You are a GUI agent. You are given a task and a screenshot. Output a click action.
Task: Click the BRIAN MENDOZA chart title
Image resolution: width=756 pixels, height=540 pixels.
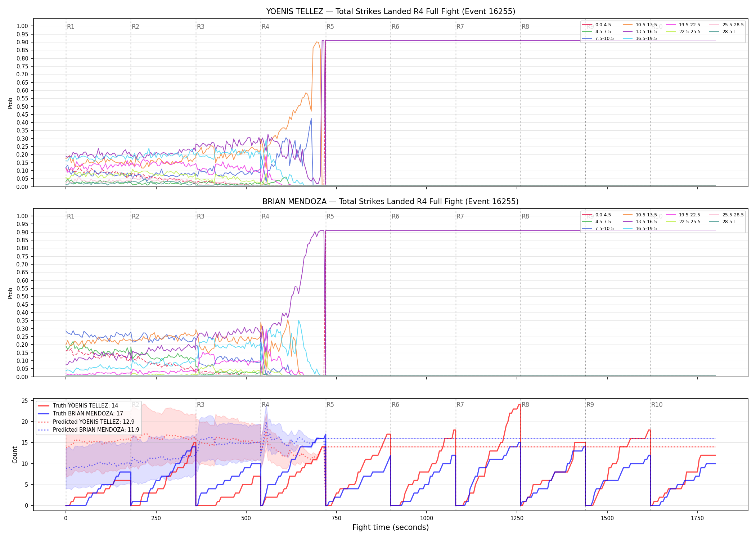click(x=391, y=202)
